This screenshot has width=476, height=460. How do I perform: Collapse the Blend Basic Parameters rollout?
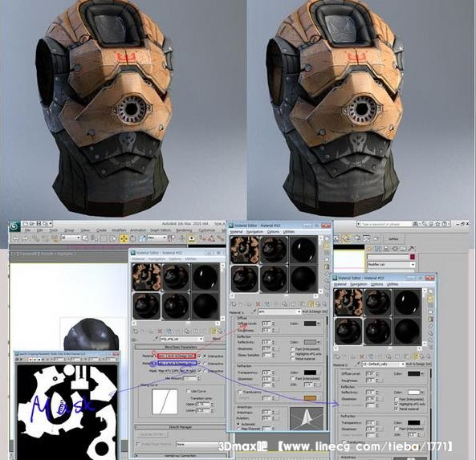tap(181, 347)
